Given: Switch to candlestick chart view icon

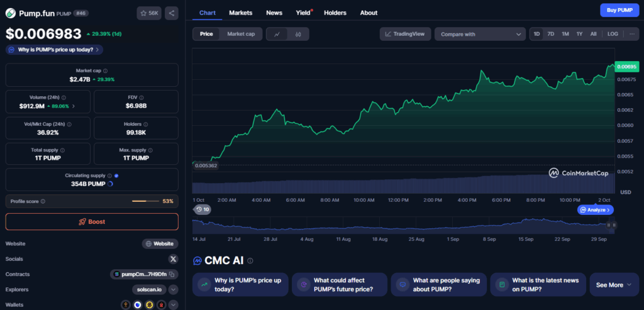Looking at the screenshot, I should coord(297,34).
